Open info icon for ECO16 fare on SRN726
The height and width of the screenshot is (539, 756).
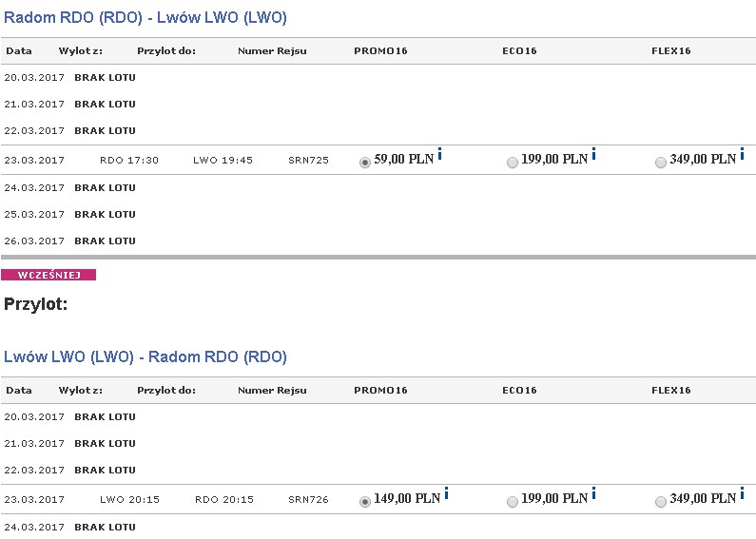click(x=593, y=493)
